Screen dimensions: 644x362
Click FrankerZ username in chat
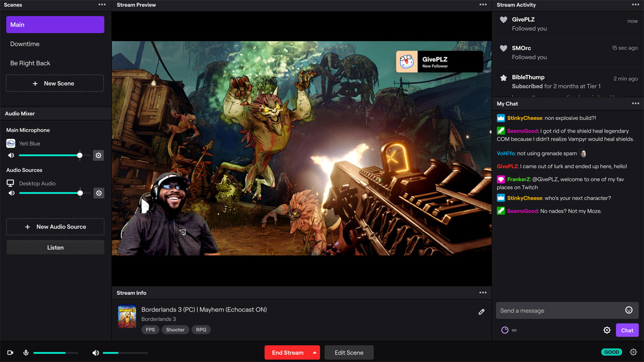pos(519,179)
